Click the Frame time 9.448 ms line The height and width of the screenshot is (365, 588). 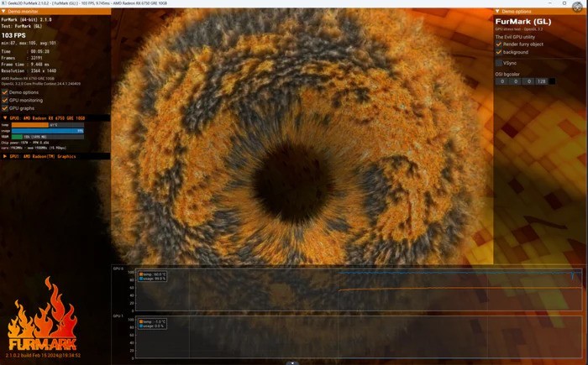point(25,65)
